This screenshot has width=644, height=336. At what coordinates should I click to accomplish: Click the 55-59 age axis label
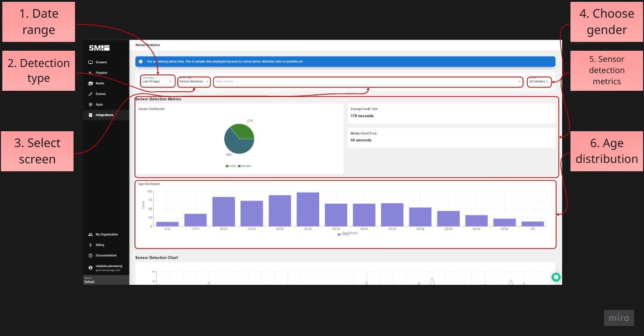click(449, 229)
